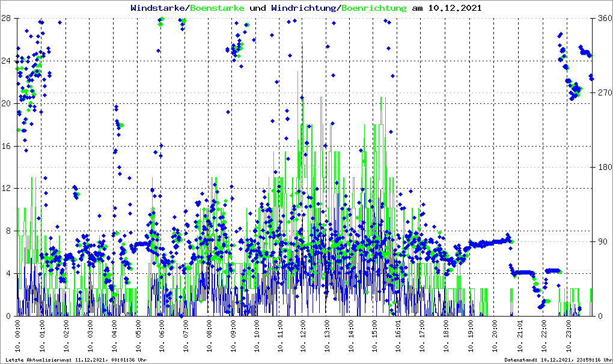Screen dimensions: 613x364
Task: Click the green 'Boenrichtung' title text
Action: (x=374, y=8)
